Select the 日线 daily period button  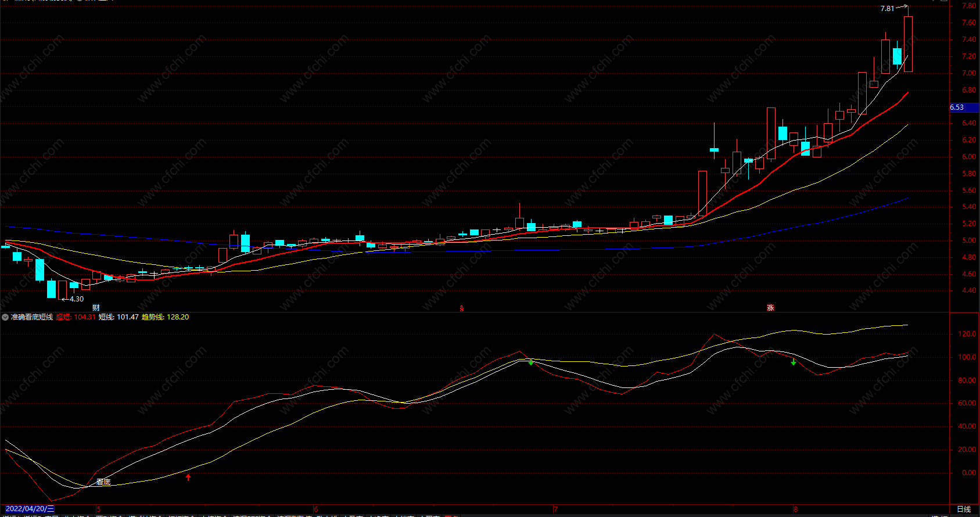(x=964, y=509)
